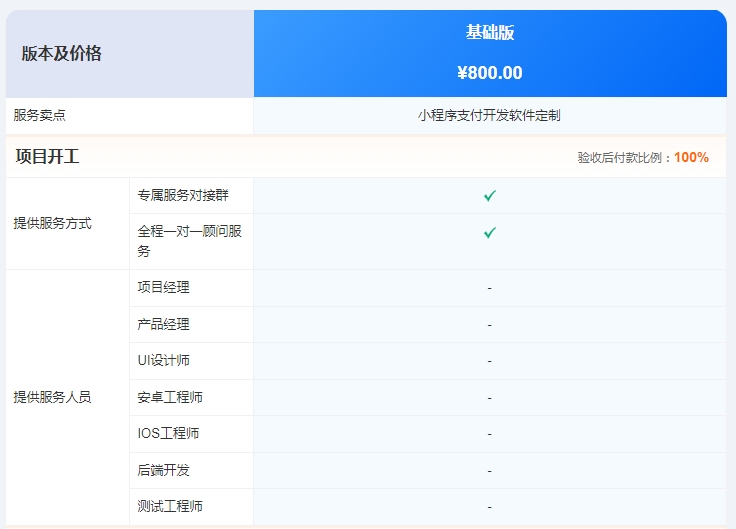Image resolution: width=736 pixels, height=529 pixels.
Task: Click the green checkmark for 全程一对一顾问服务
Action: (490, 232)
